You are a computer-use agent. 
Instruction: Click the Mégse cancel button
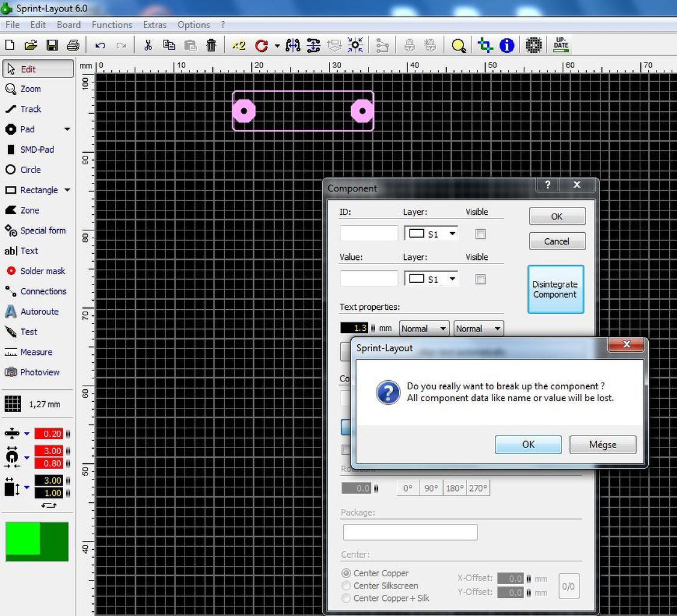(x=602, y=445)
